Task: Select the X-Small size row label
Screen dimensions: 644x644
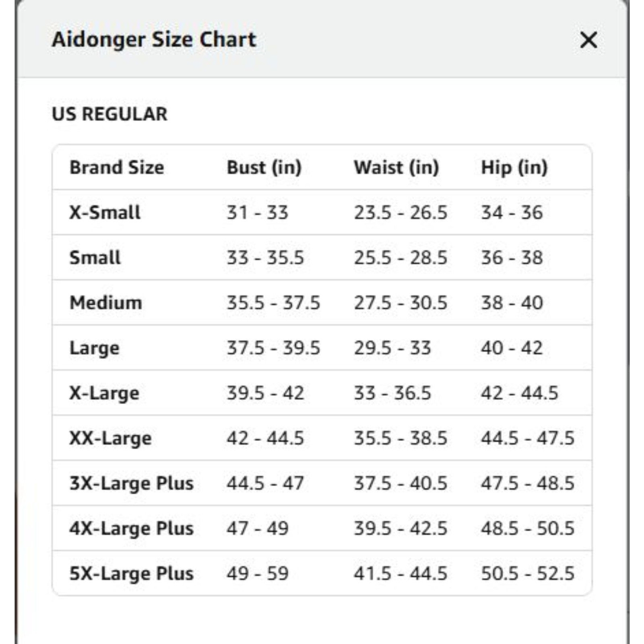Action: [x=105, y=212]
